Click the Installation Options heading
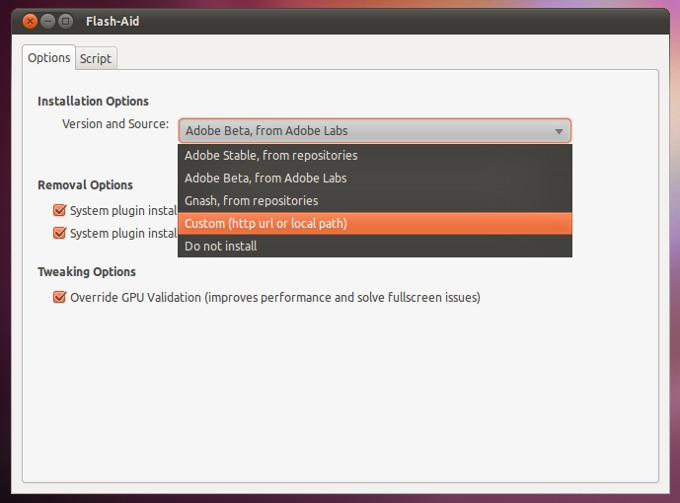This screenshot has width=680, height=503. pos(93,101)
